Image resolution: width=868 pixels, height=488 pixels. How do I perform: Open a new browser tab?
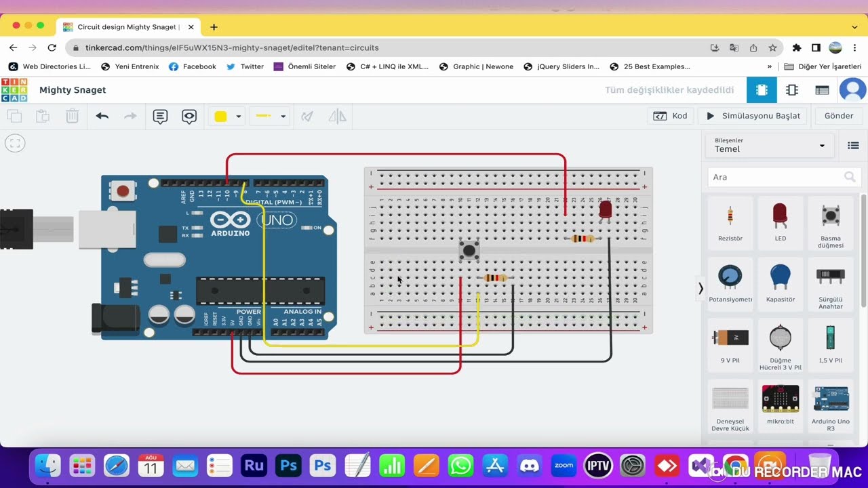point(214,27)
